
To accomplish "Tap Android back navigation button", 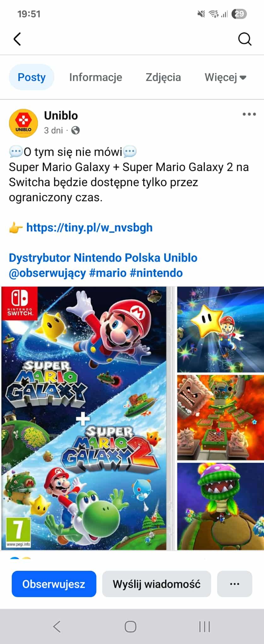I will 57,626.
